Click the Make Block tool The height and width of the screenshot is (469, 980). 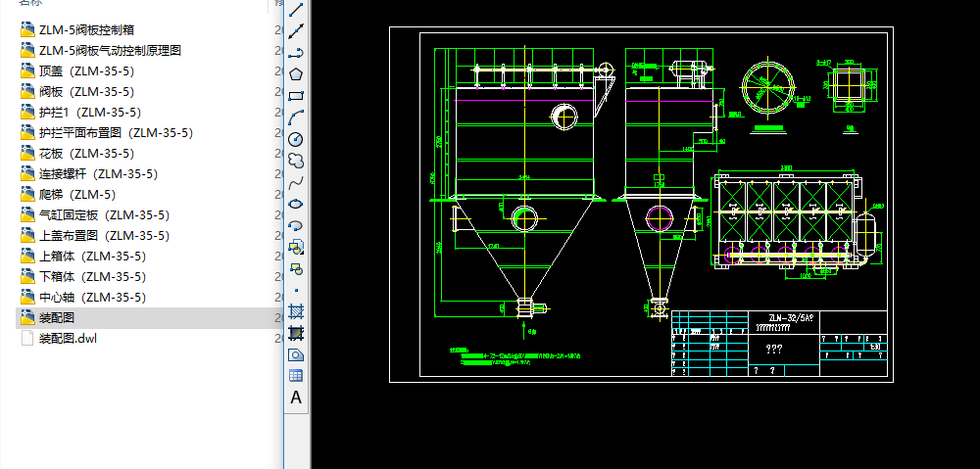[x=296, y=268]
